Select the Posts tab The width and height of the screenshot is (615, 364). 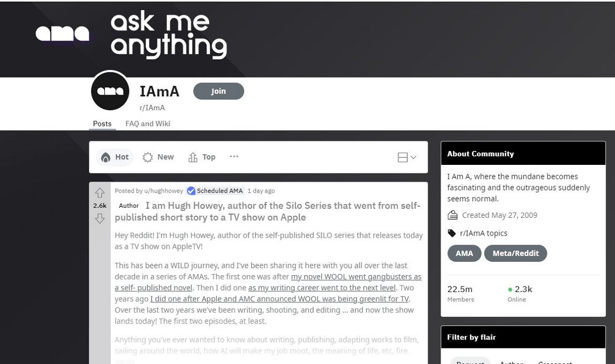[102, 124]
